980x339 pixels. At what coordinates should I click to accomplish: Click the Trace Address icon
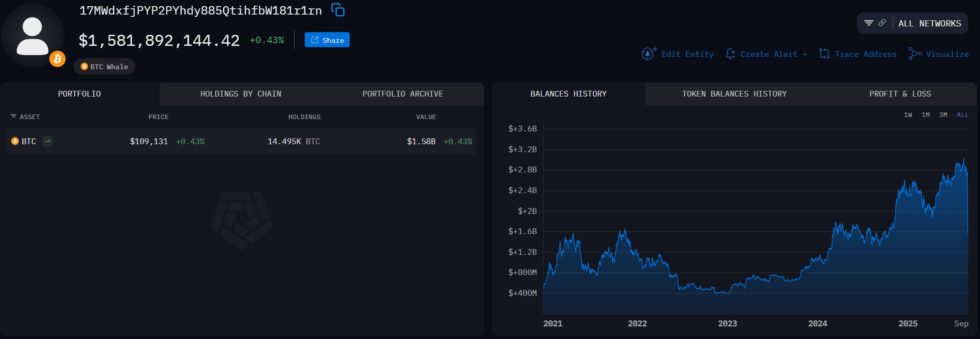click(824, 54)
